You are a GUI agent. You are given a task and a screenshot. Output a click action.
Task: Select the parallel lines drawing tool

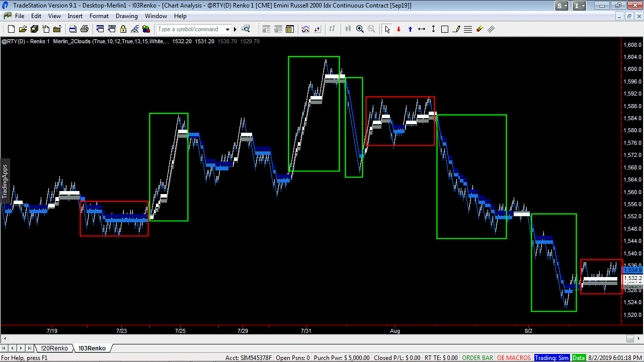[491, 29]
